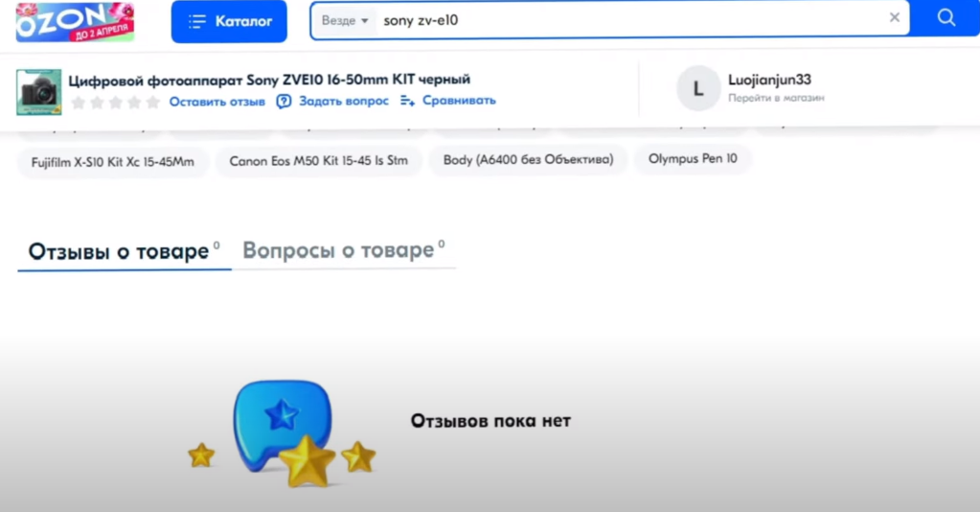The height and width of the screenshot is (512, 980).
Task: Open the Sony ZVE10 product thumbnail
Action: click(38, 92)
